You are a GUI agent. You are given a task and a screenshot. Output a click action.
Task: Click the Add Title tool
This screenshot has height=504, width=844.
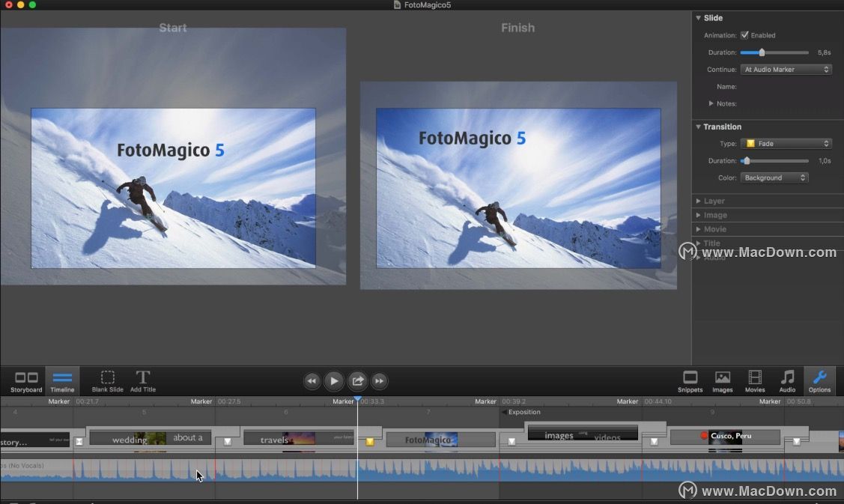click(x=142, y=381)
